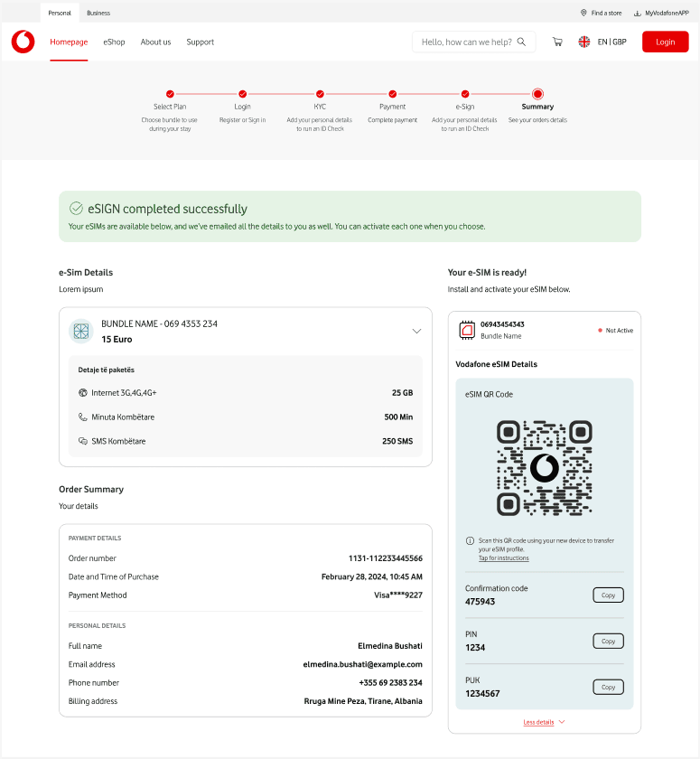Switch to the Personal tab
The width and height of the screenshot is (700, 759).
(60, 13)
